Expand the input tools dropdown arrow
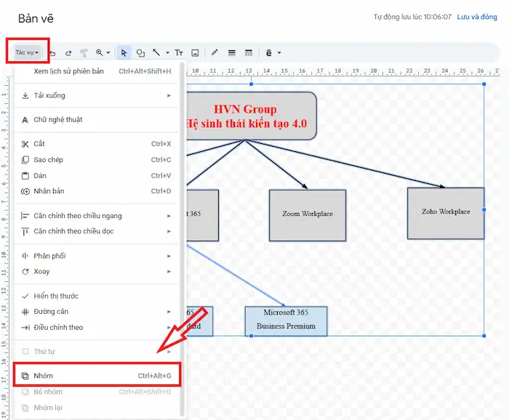This screenshot has width=509, height=420. tap(278, 52)
